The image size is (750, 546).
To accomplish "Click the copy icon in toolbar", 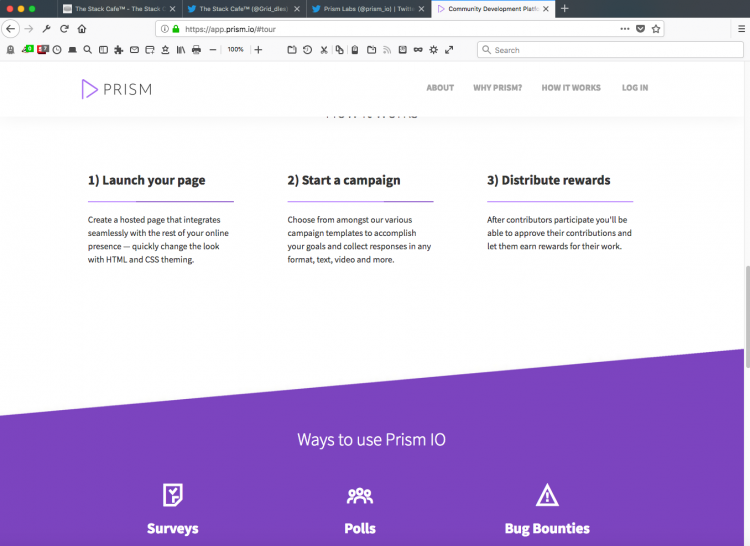I will pyautogui.click(x=340, y=50).
